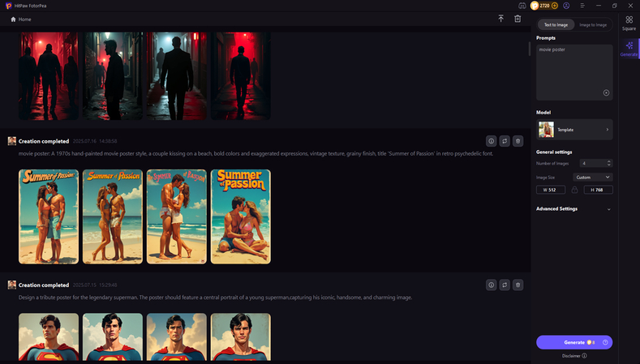The width and height of the screenshot is (640, 364).
Task: Click the timestamp 2025.07.16 14:38:58
Action: click(x=95, y=141)
